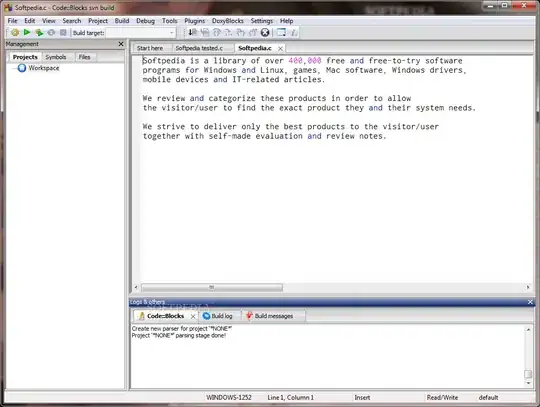Open the Project menu
This screenshot has width=540, height=407.
point(98,21)
